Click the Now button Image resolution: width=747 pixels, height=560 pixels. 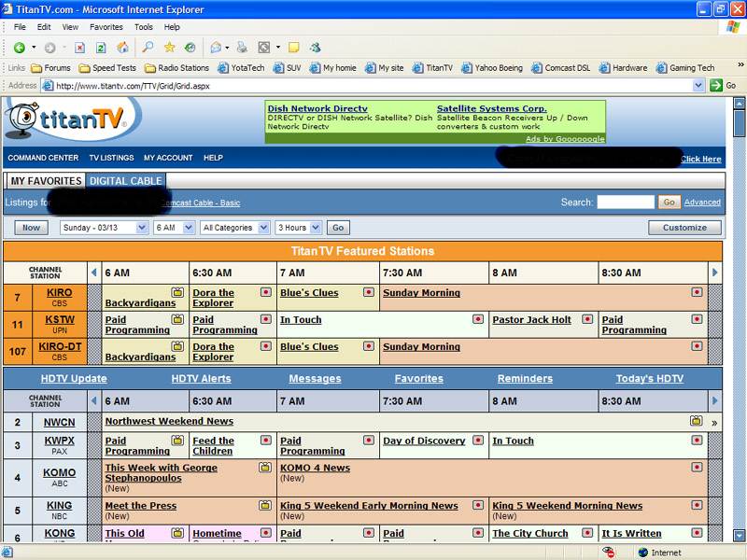(31, 228)
